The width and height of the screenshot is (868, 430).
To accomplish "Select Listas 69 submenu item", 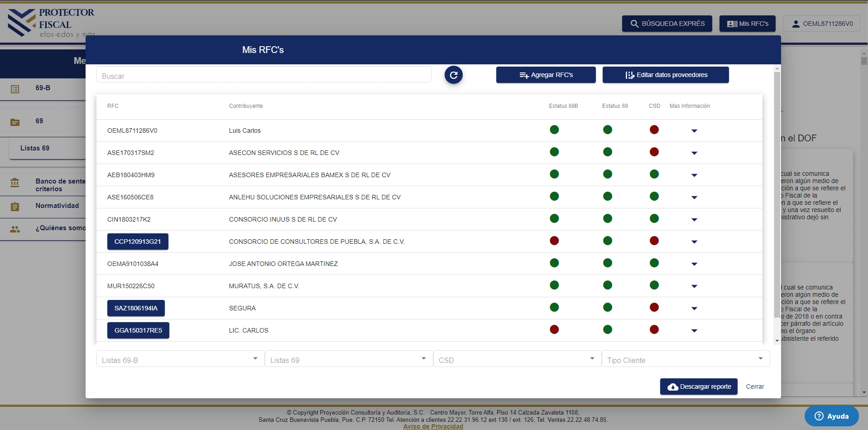I will tap(35, 148).
